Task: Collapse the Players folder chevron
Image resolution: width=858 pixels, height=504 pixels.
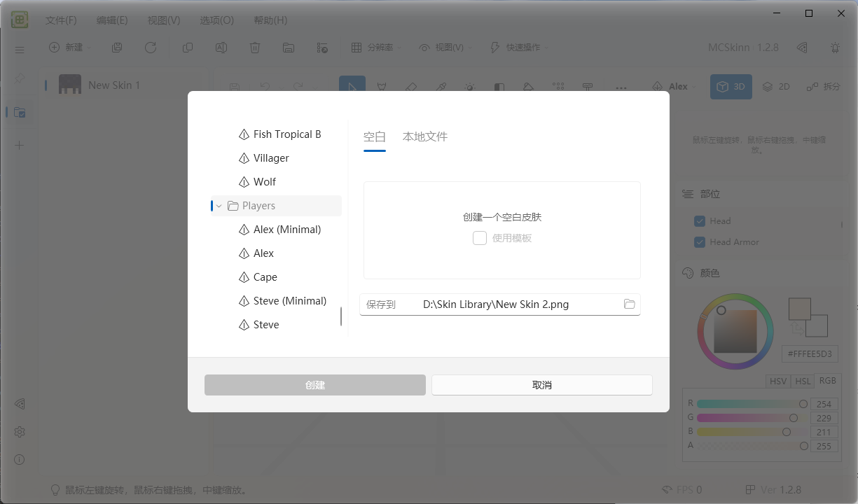Action: [x=219, y=206]
